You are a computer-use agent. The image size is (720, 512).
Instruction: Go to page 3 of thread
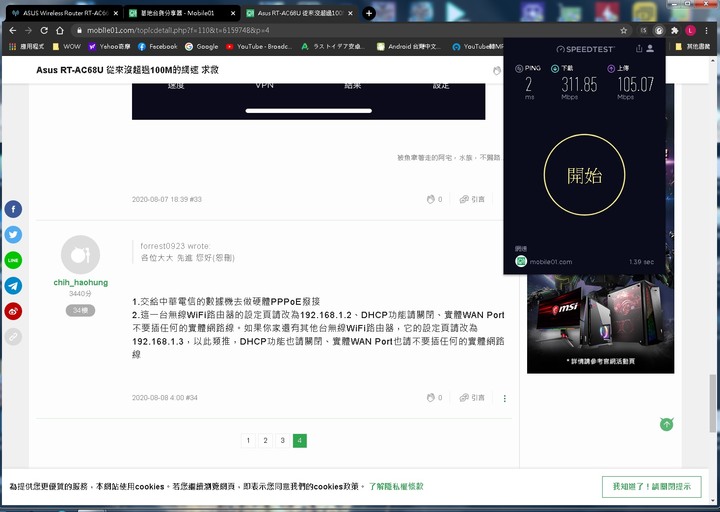pyautogui.click(x=282, y=440)
